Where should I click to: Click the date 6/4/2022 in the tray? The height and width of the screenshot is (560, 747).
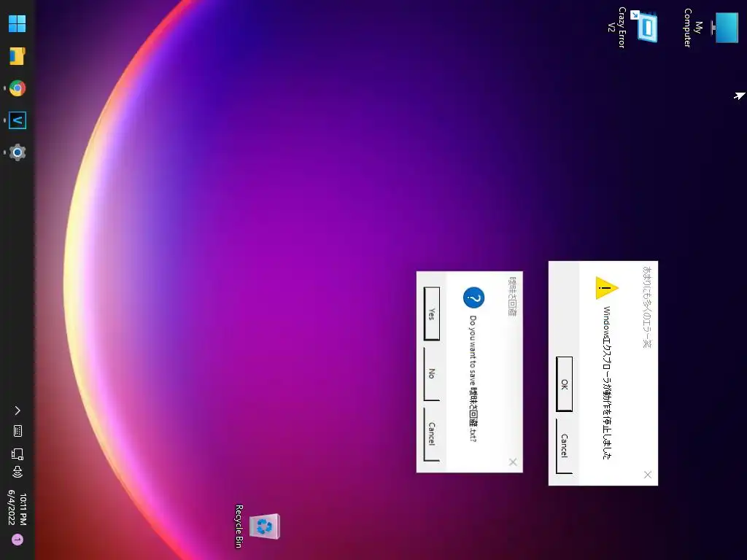pyautogui.click(x=12, y=507)
